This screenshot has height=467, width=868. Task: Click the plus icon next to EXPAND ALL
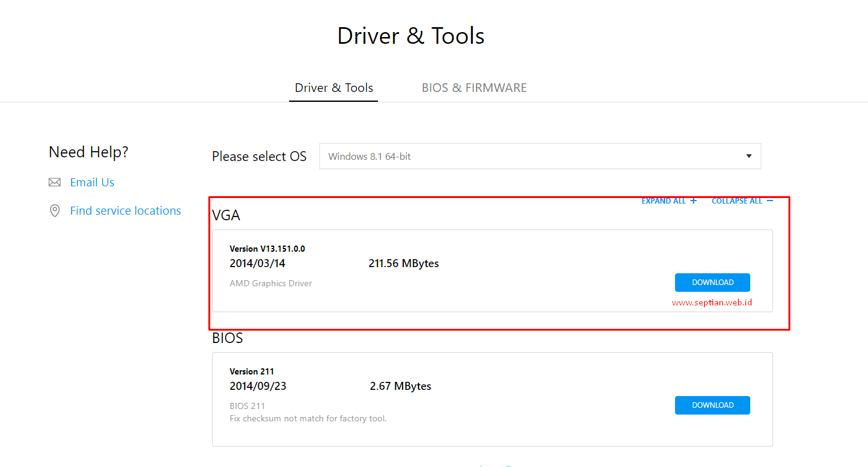coord(694,200)
